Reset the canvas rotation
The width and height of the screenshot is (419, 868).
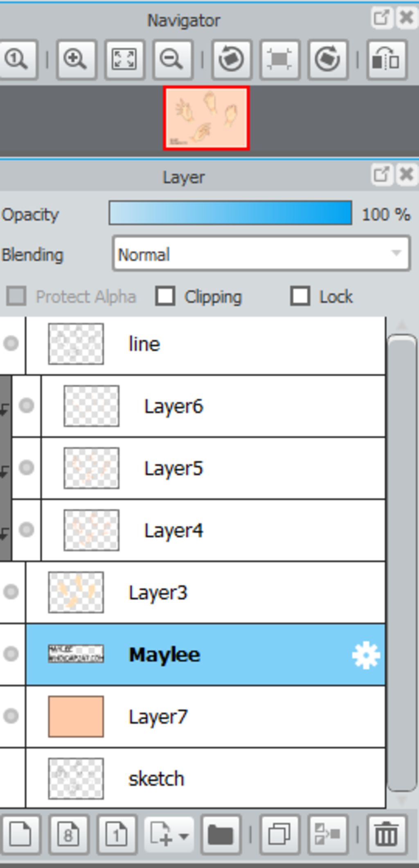click(279, 59)
